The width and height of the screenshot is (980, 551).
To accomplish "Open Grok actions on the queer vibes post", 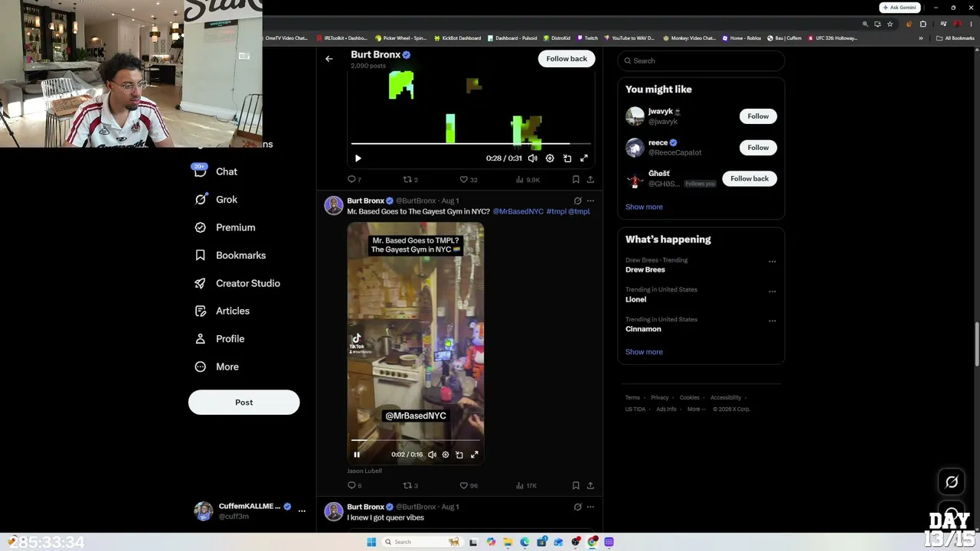I will pos(577,507).
